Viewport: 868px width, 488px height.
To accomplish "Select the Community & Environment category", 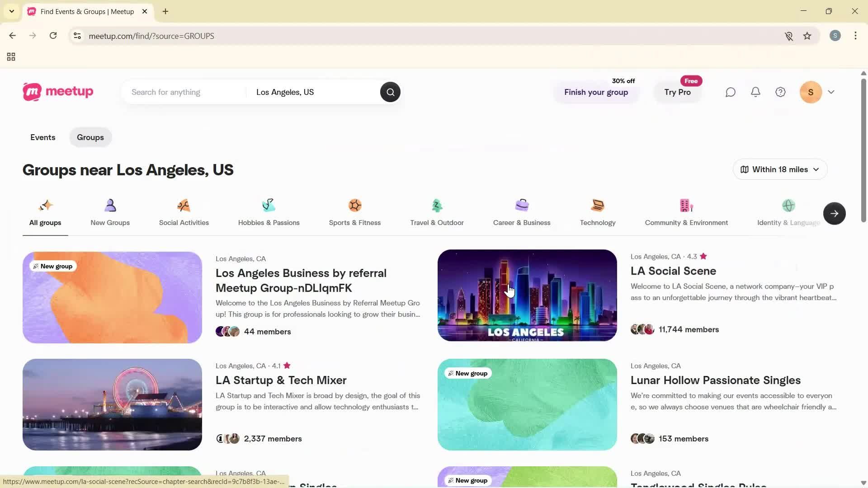I will 686,212.
